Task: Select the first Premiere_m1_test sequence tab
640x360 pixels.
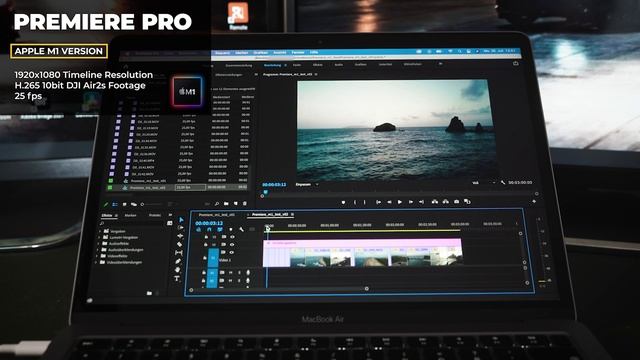Action: coord(216,214)
